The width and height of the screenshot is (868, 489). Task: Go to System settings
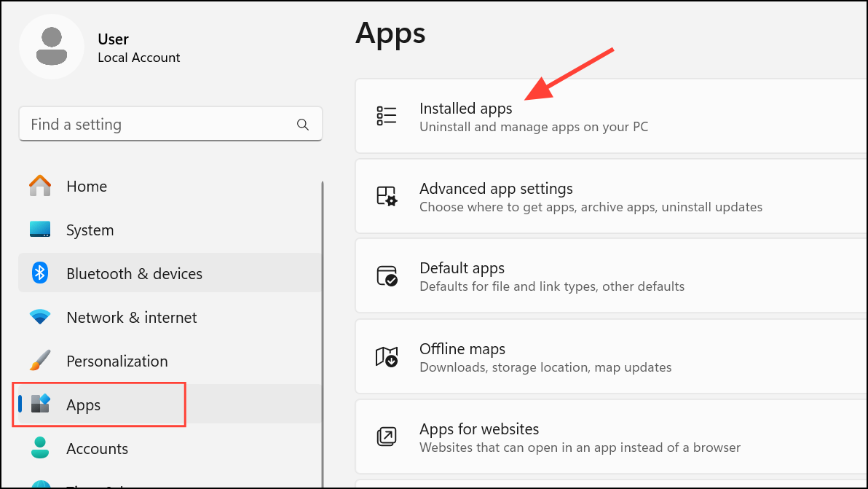click(90, 230)
